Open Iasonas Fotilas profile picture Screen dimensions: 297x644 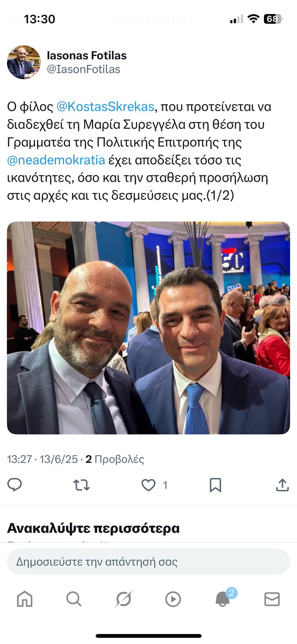(x=24, y=62)
